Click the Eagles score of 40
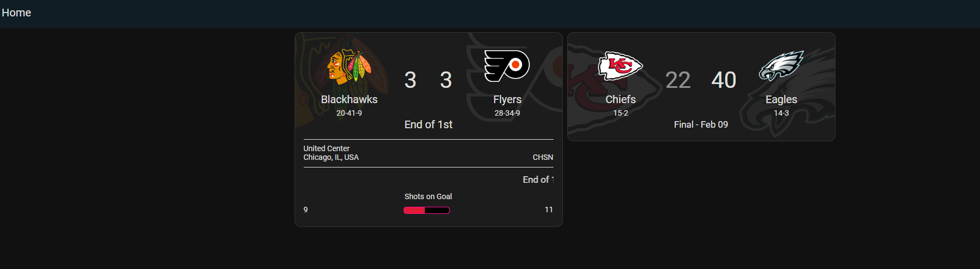The width and height of the screenshot is (980, 269). pyautogui.click(x=724, y=80)
